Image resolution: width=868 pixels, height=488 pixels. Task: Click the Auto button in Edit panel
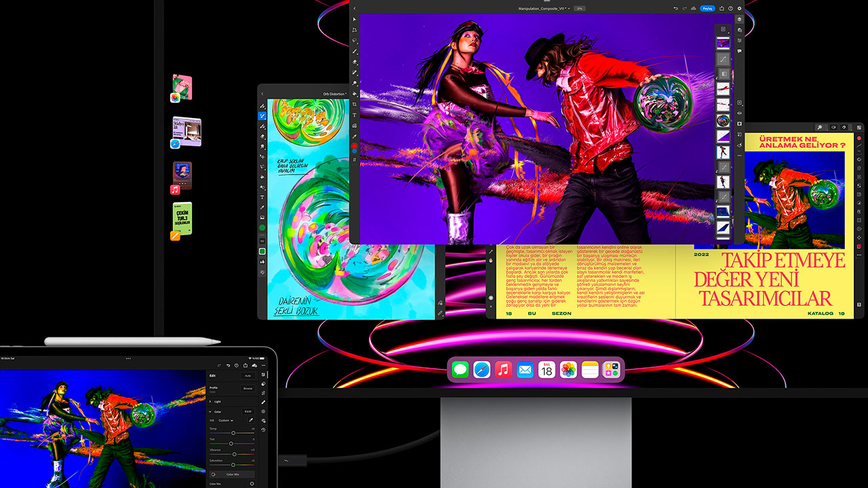point(248,375)
